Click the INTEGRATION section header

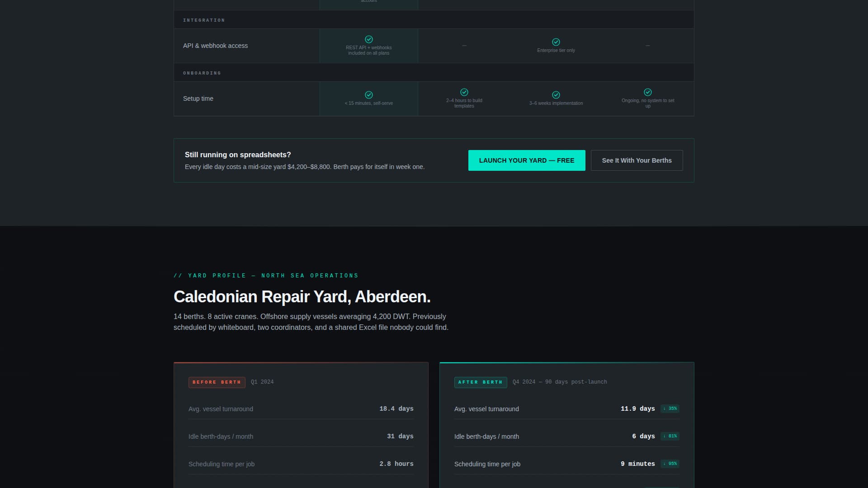204,20
